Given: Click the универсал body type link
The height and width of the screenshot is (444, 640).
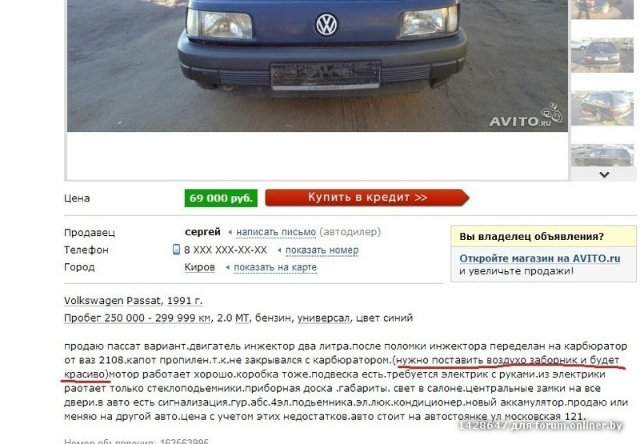Looking at the screenshot, I should [323, 318].
